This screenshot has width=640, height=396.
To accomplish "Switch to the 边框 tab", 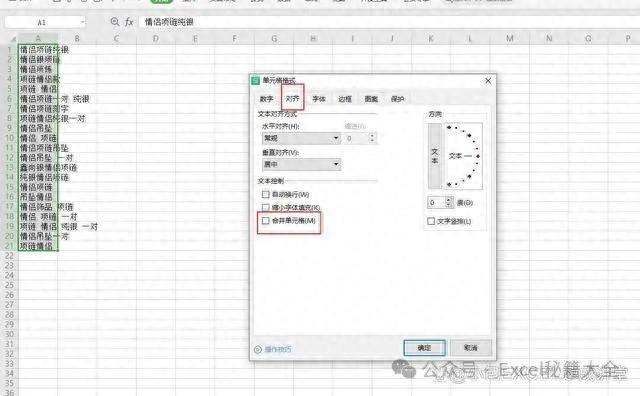I will click(345, 99).
